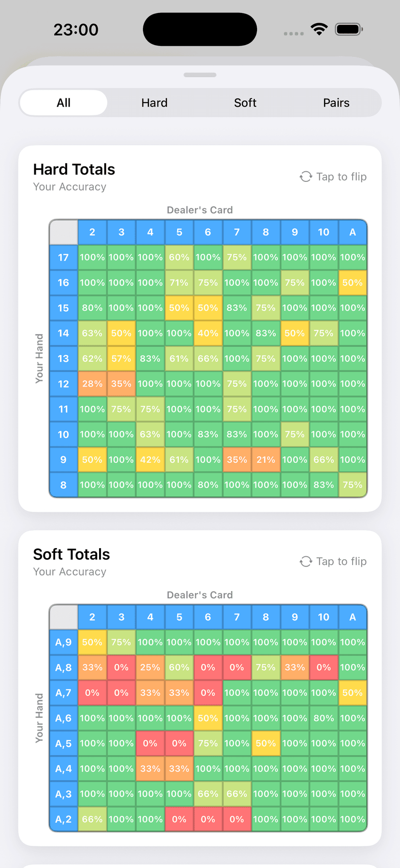The width and height of the screenshot is (400, 868).
Task: Tap the Wi-Fi status icon
Action: pos(319,29)
